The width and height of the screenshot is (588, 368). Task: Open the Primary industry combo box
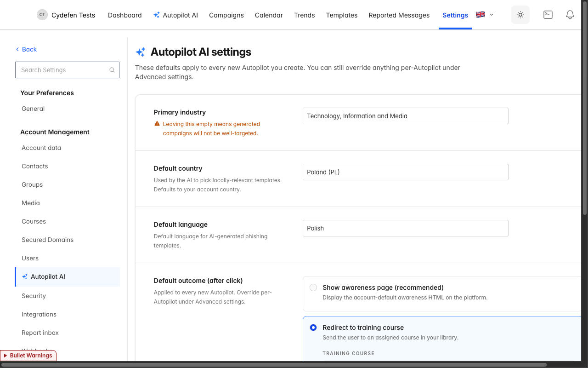405,116
